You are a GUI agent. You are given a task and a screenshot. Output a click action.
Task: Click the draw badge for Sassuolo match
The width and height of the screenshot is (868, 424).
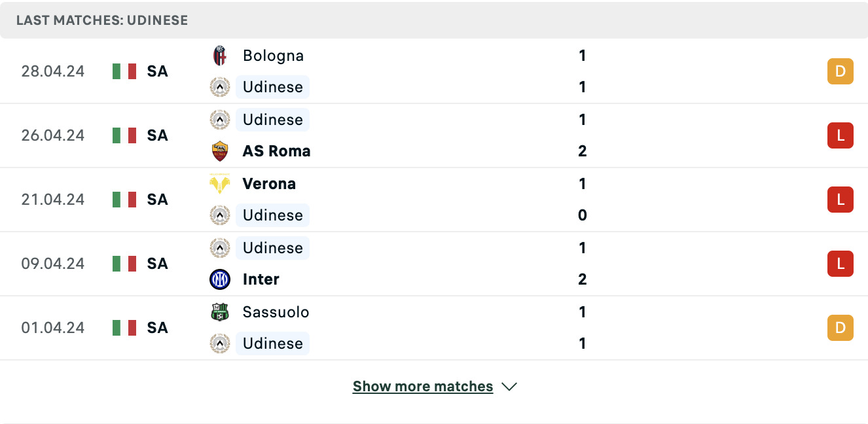coord(841,328)
